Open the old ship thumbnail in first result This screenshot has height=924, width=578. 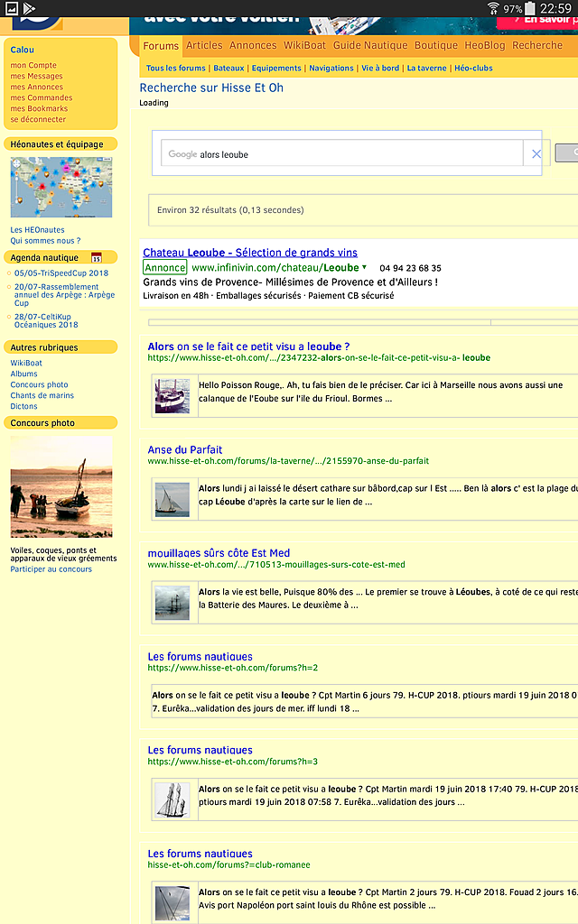click(x=172, y=395)
